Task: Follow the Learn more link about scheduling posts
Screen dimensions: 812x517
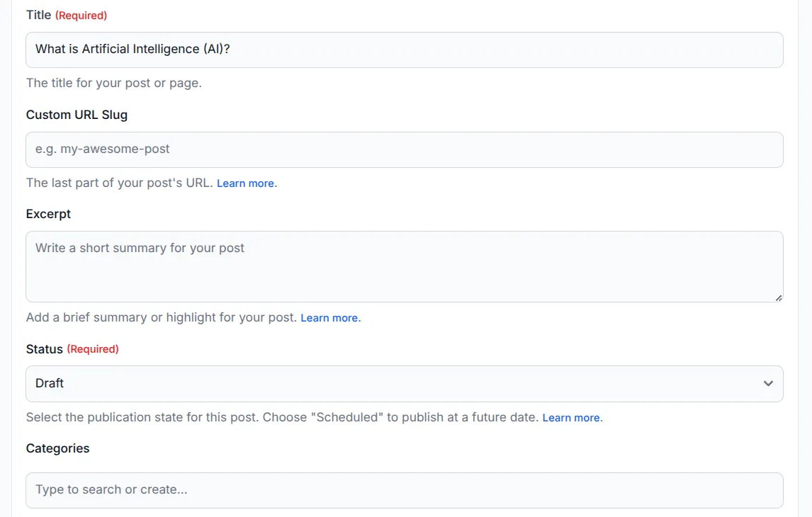Action: [572, 417]
